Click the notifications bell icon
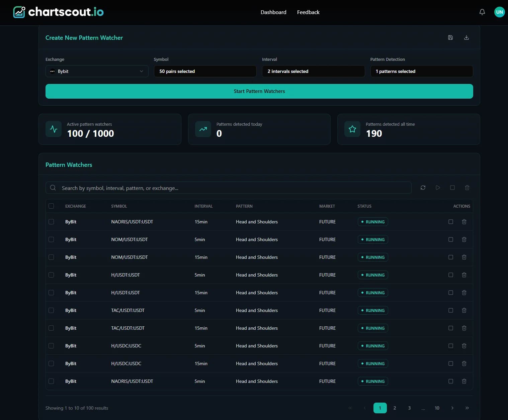Screen dimensions: 508x420 482,12
